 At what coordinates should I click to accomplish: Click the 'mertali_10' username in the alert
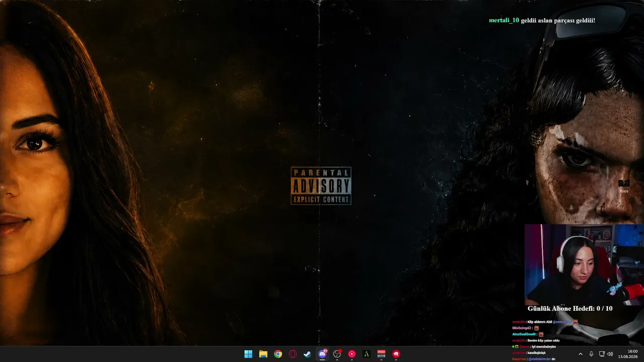point(504,21)
